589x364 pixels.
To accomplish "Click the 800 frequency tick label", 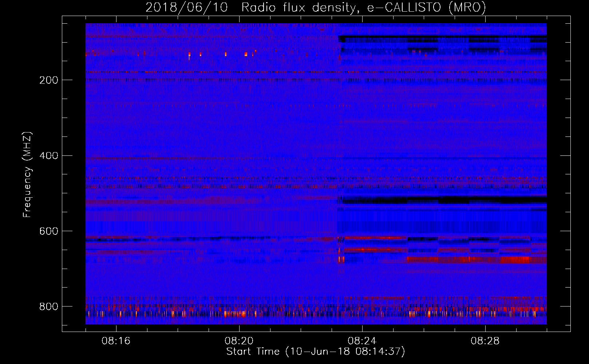I will coord(49,306).
